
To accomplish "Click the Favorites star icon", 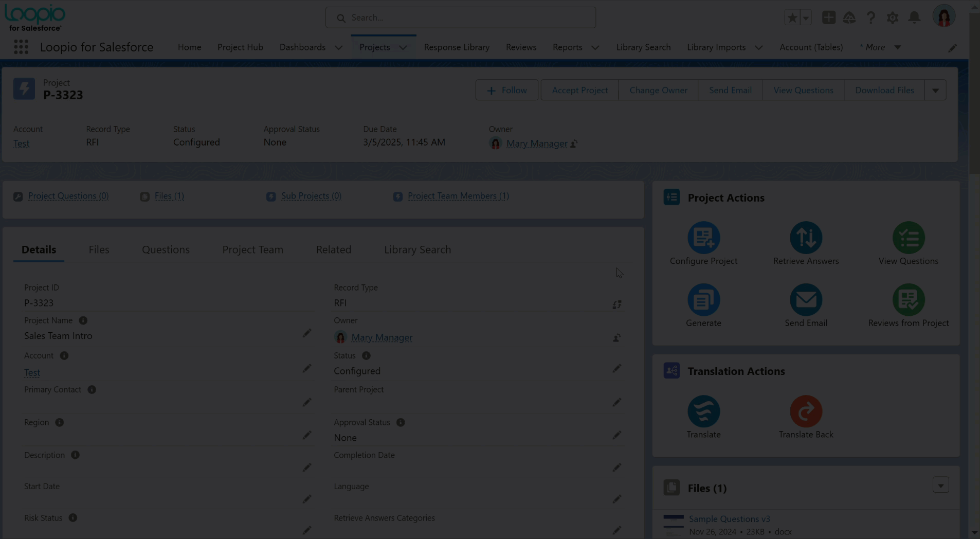I will click(792, 17).
